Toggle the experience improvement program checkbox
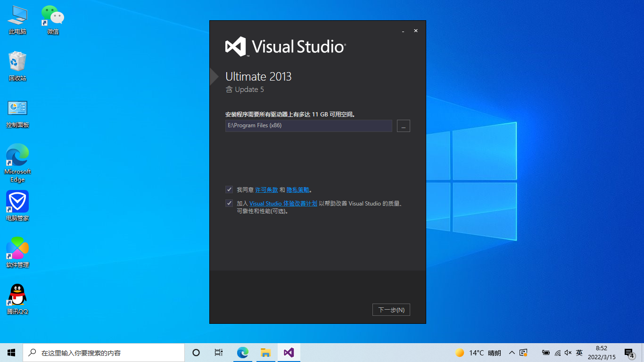Screen dimensions: 644x362 (x=229, y=204)
